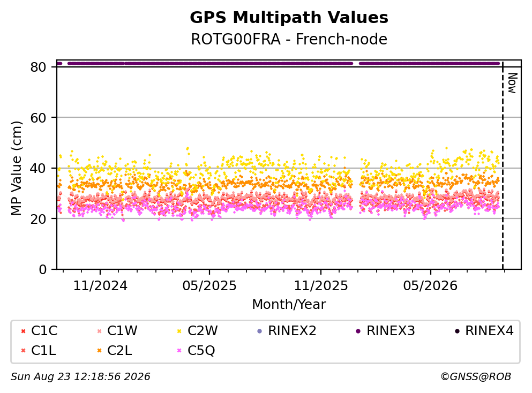Select the C2W legend label text
Screen dimensions: 532x393
(x=203, y=330)
